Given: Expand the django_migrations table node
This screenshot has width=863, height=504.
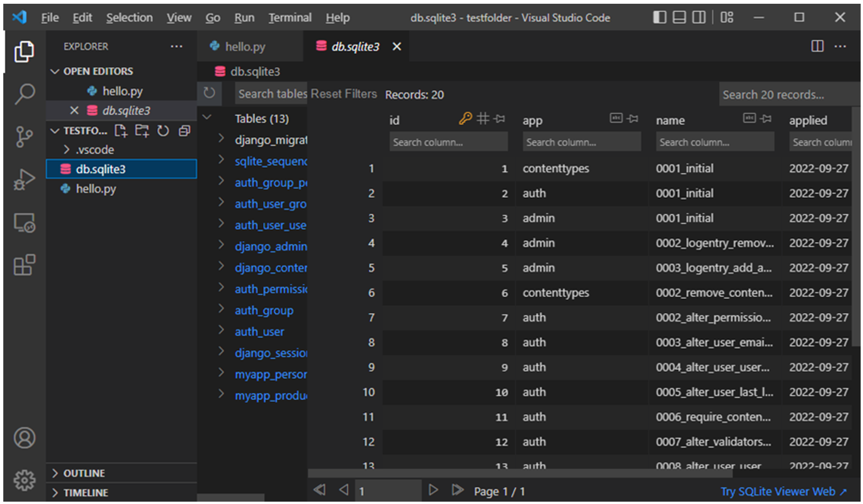Looking at the screenshot, I should tap(221, 139).
